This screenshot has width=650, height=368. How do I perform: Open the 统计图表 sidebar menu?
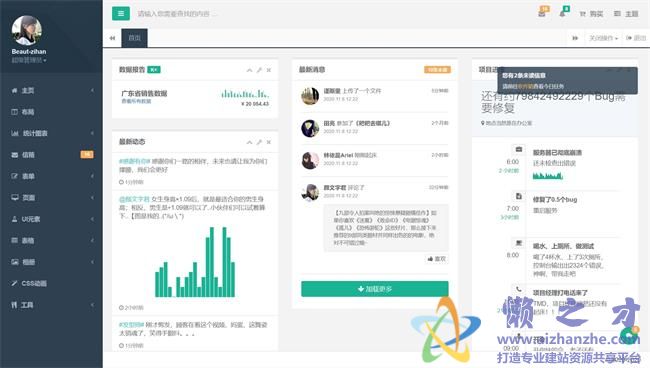click(x=35, y=133)
